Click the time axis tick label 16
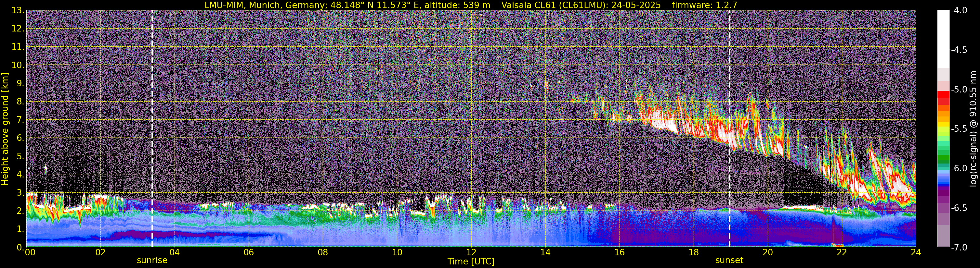Screen dimensions: 980x268 click(620, 252)
